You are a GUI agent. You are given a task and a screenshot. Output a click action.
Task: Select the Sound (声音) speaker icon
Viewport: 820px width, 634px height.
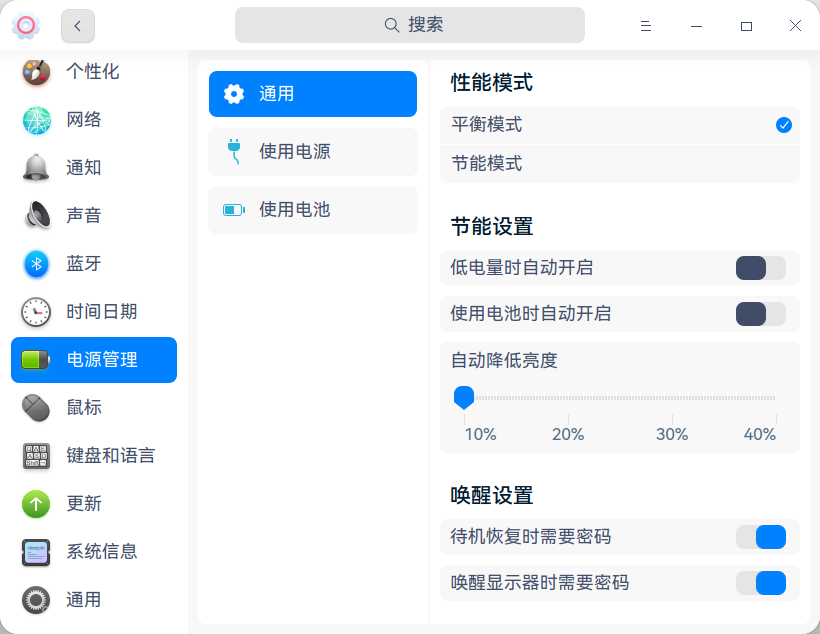(x=37, y=216)
